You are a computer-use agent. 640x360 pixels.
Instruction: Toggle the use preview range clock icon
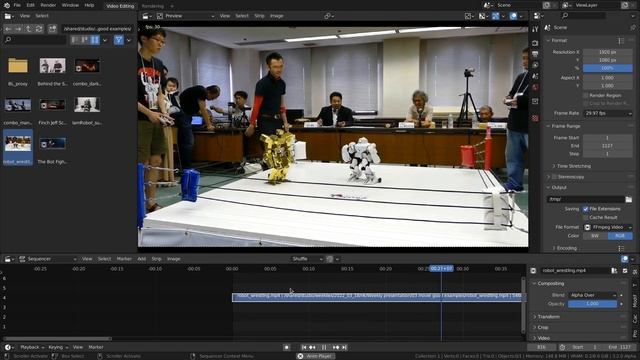562,347
